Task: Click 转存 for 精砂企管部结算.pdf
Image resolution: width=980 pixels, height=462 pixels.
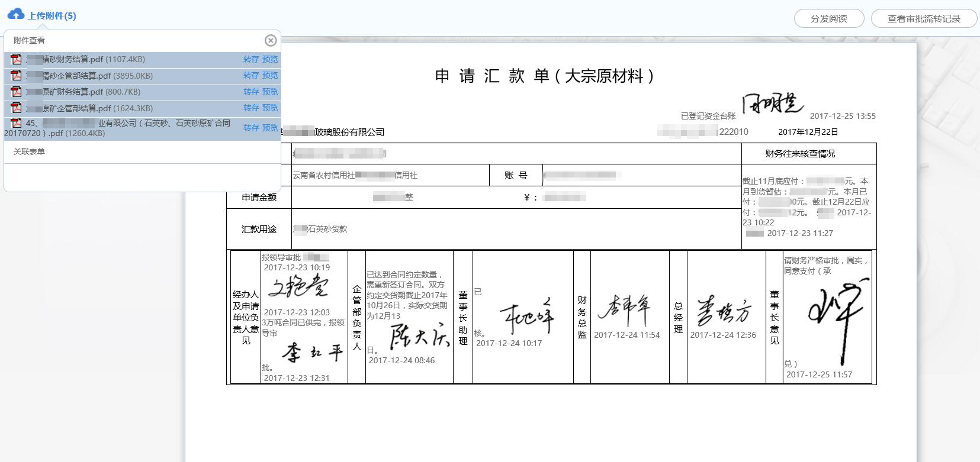Action: tap(251, 75)
